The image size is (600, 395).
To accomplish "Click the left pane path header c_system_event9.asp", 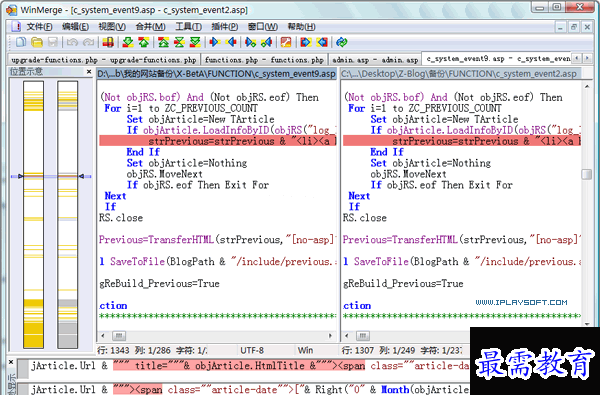I will click(x=216, y=73).
